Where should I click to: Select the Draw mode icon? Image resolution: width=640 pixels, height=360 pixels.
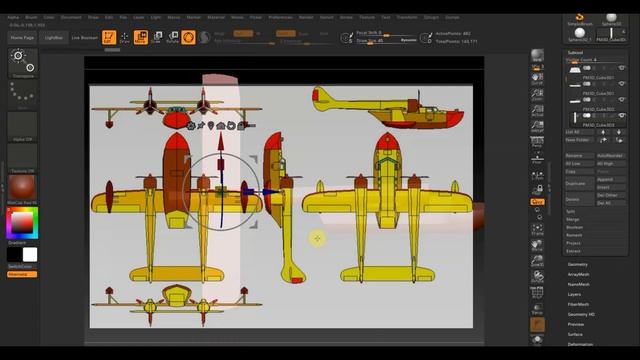pos(124,37)
